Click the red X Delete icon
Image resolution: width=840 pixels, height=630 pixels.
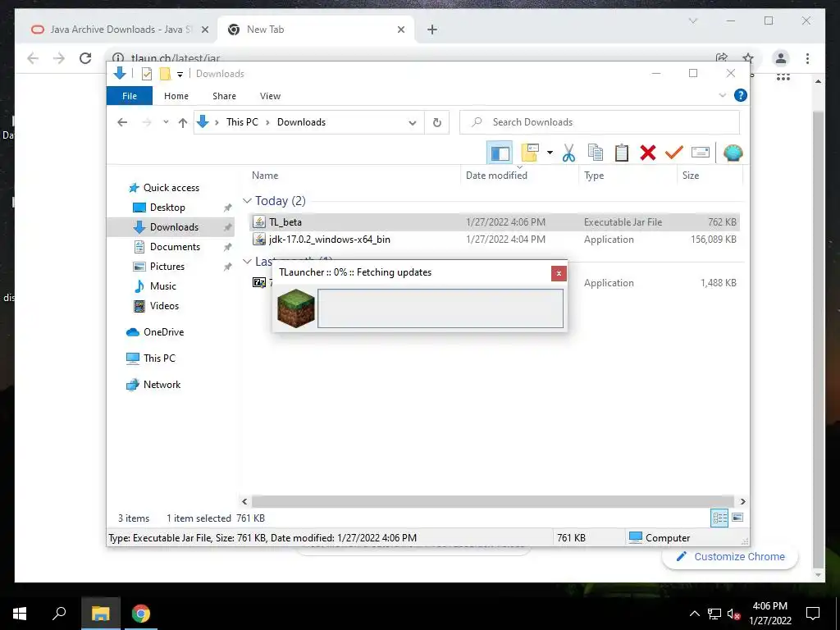(648, 153)
